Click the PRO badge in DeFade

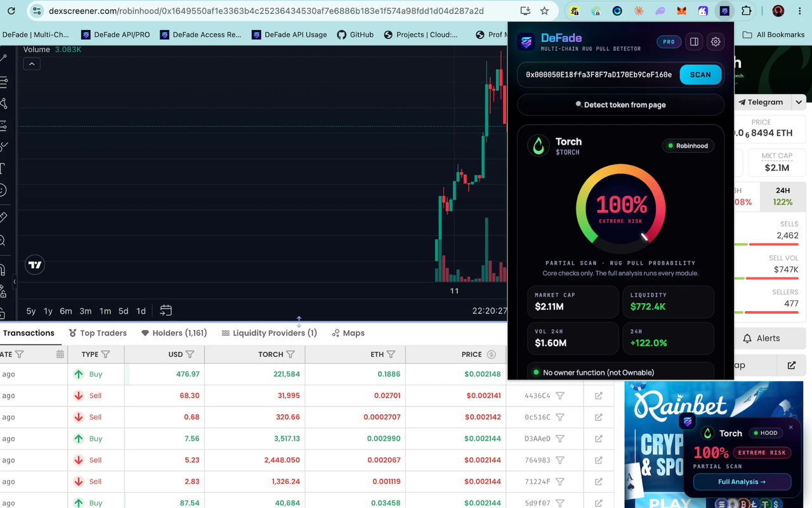(669, 42)
